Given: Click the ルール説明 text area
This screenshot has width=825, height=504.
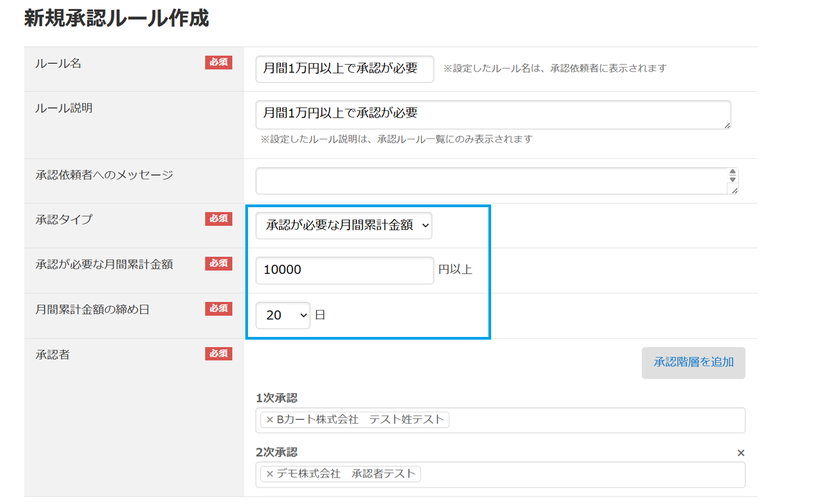Looking at the screenshot, I should 493,115.
